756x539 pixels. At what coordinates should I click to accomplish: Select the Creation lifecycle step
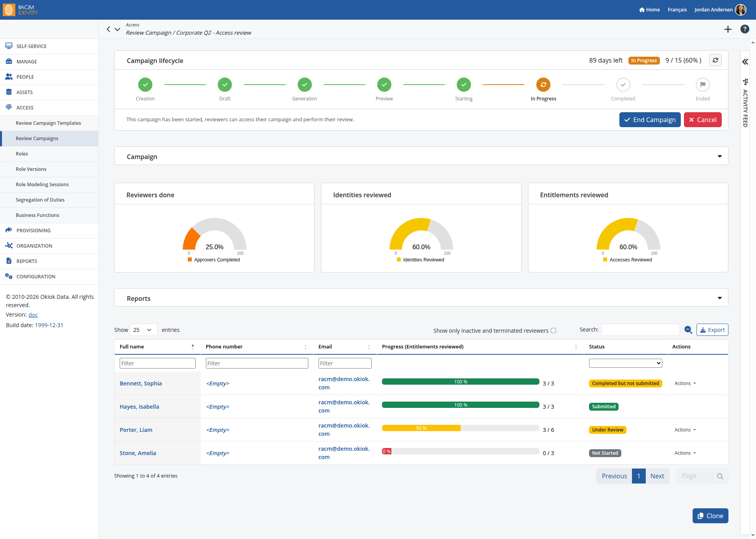coord(145,85)
